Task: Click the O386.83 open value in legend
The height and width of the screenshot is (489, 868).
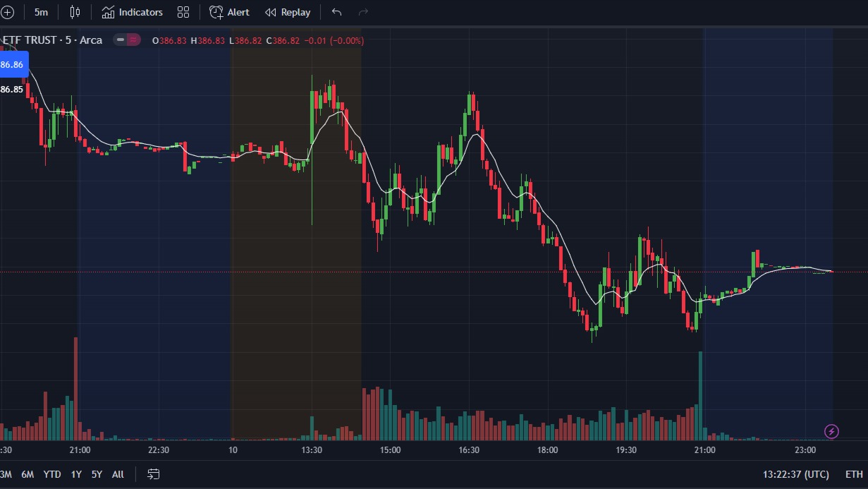Action: point(169,41)
